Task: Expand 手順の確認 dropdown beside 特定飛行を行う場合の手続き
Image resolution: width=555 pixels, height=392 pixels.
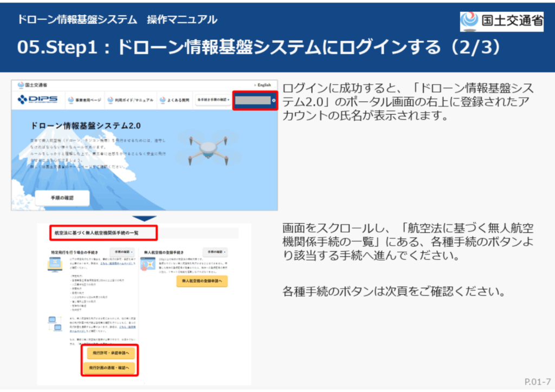Action: (x=122, y=252)
